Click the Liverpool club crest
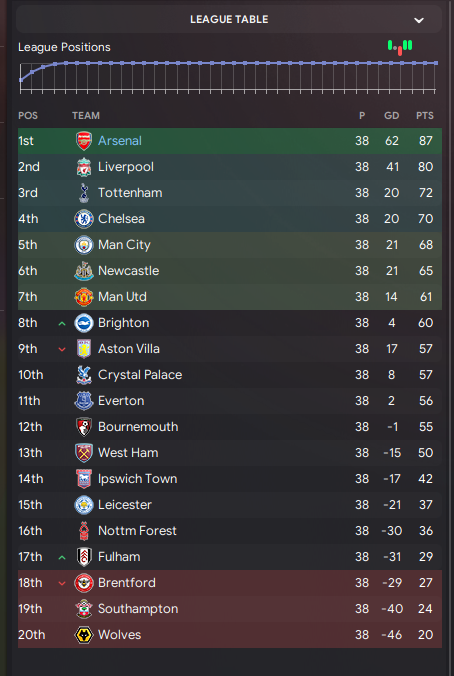The height and width of the screenshot is (676, 454). click(x=84, y=167)
